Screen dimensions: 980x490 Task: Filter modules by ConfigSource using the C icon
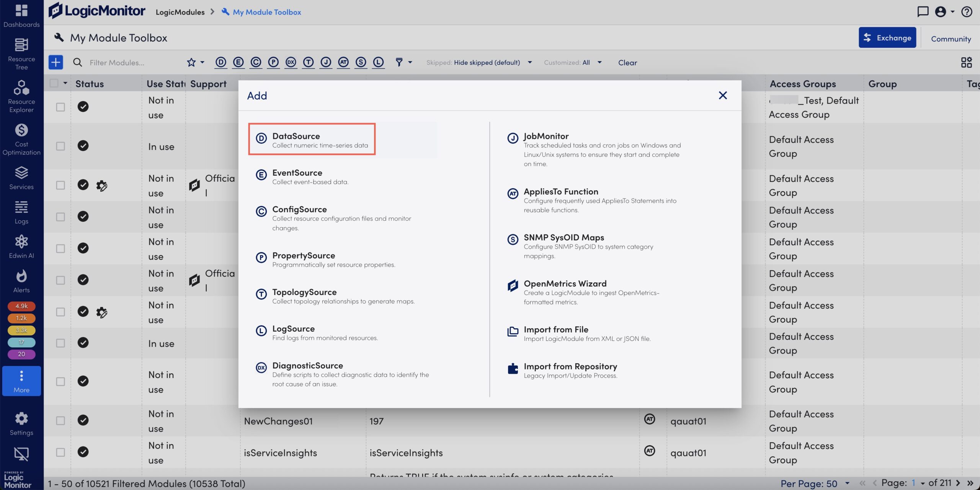[256, 62]
